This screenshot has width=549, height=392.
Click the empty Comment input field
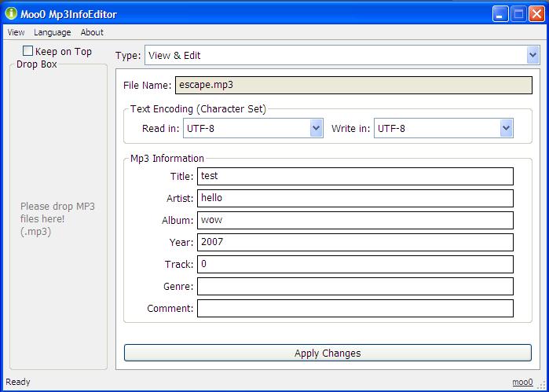click(x=355, y=308)
